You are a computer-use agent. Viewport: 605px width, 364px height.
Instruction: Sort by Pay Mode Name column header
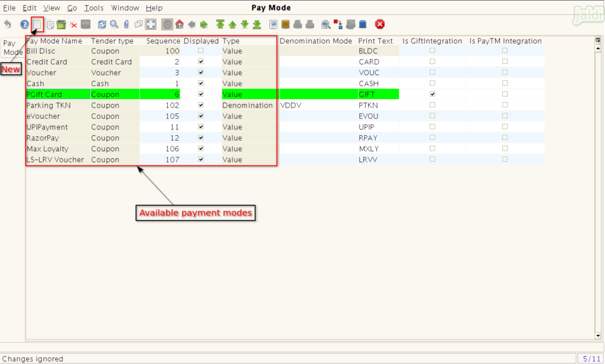pyautogui.click(x=54, y=41)
